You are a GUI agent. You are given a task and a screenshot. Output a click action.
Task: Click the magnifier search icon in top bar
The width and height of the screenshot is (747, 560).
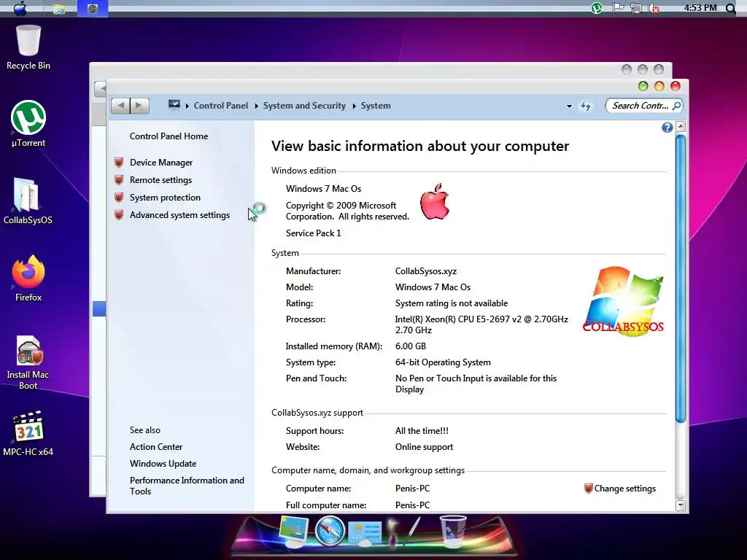pos(730,8)
